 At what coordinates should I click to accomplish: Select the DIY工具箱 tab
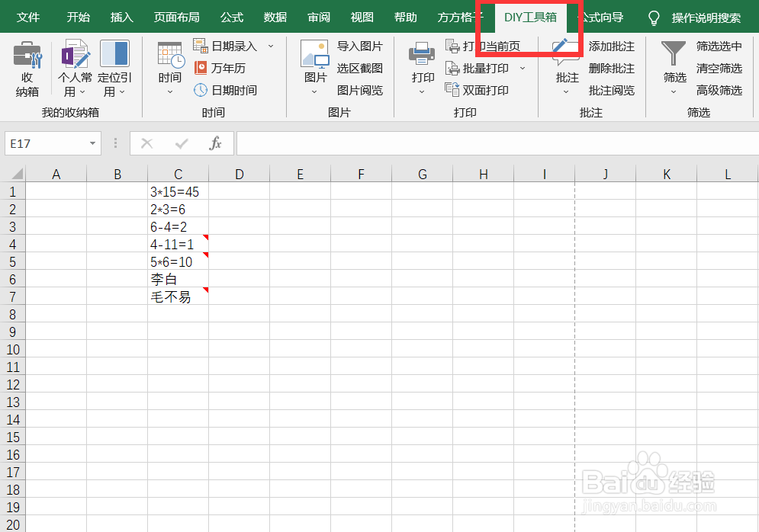click(x=530, y=18)
